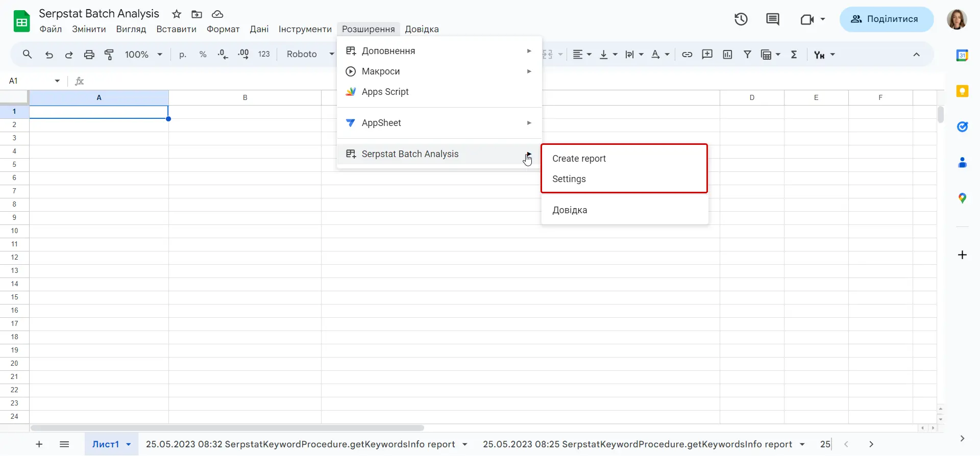Open horizontal align dropdown

(x=582, y=55)
